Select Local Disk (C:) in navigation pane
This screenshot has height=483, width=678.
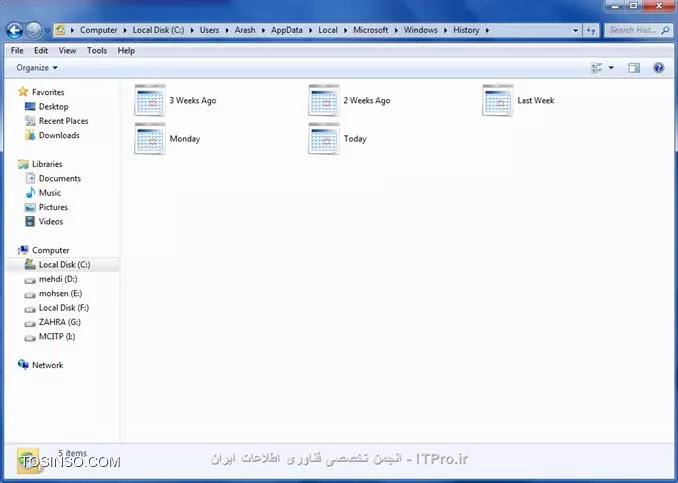63,265
